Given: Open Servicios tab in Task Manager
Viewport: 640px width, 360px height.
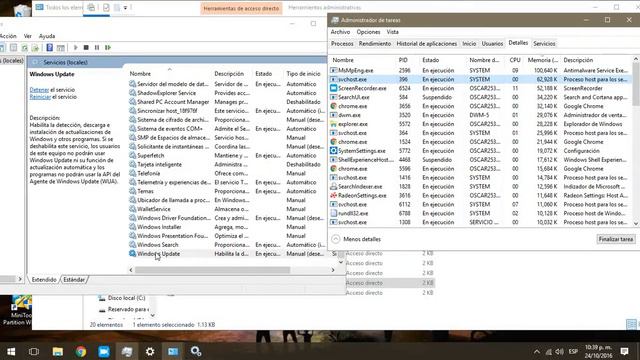Looking at the screenshot, I should (544, 44).
